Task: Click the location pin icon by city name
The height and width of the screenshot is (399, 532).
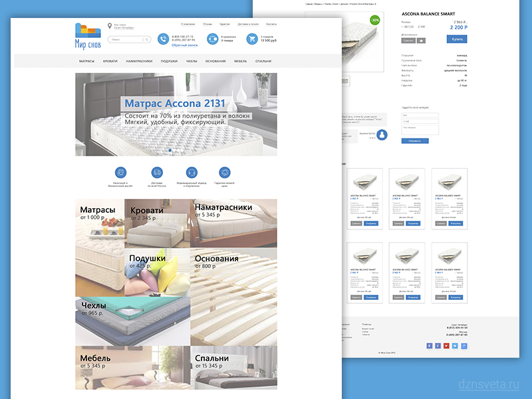Action: 110,26
